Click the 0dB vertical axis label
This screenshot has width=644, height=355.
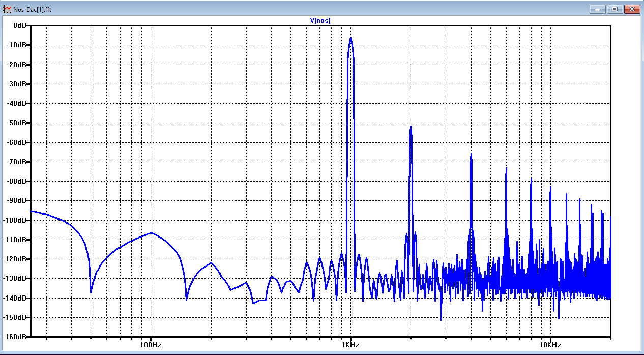(x=20, y=25)
